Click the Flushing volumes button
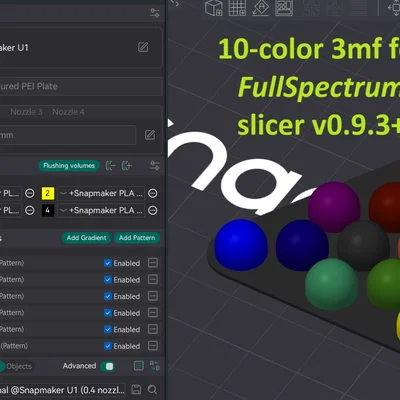400x400 pixels. [69, 166]
